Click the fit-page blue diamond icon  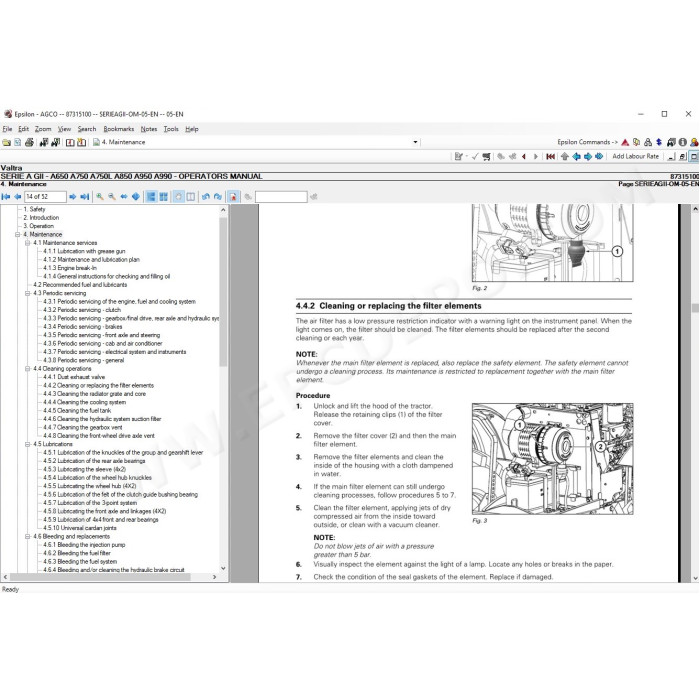(x=136, y=197)
